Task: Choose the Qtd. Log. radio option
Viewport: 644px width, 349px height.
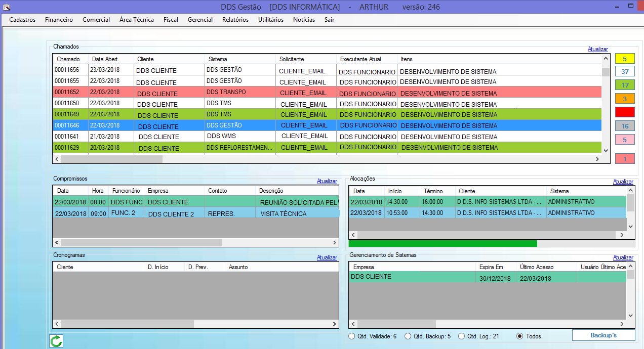Action: pyautogui.click(x=461, y=336)
